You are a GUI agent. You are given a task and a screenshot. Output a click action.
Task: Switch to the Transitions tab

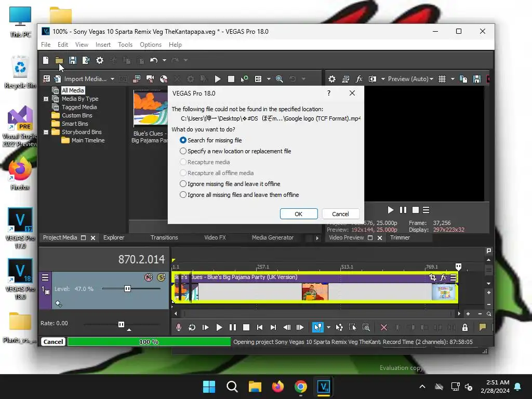pos(164,237)
